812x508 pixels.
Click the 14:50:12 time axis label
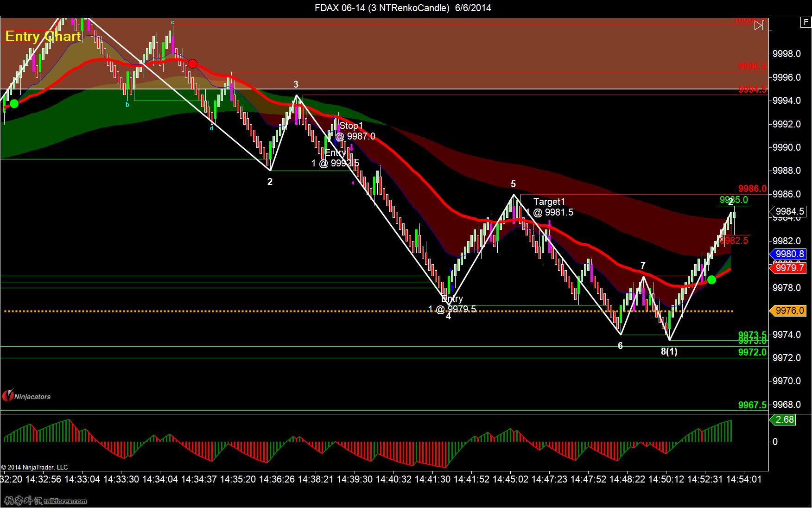666,479
